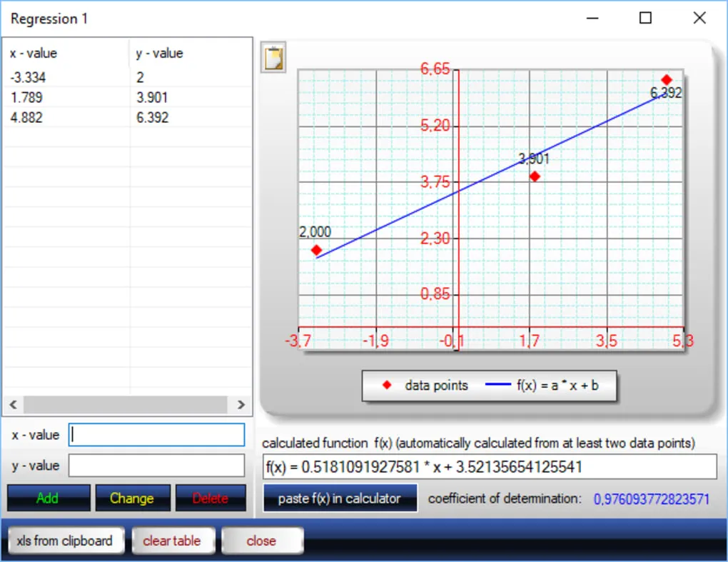This screenshot has height=562, width=728.
Task: Click the f(x) formula text field
Action: pos(489,468)
